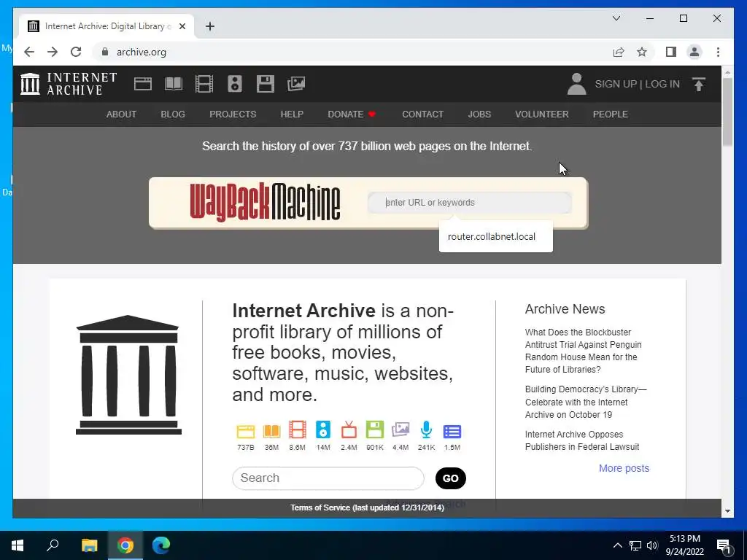This screenshot has width=747, height=560.
Task: Open the volume control in tray
Action: pyautogui.click(x=652, y=545)
